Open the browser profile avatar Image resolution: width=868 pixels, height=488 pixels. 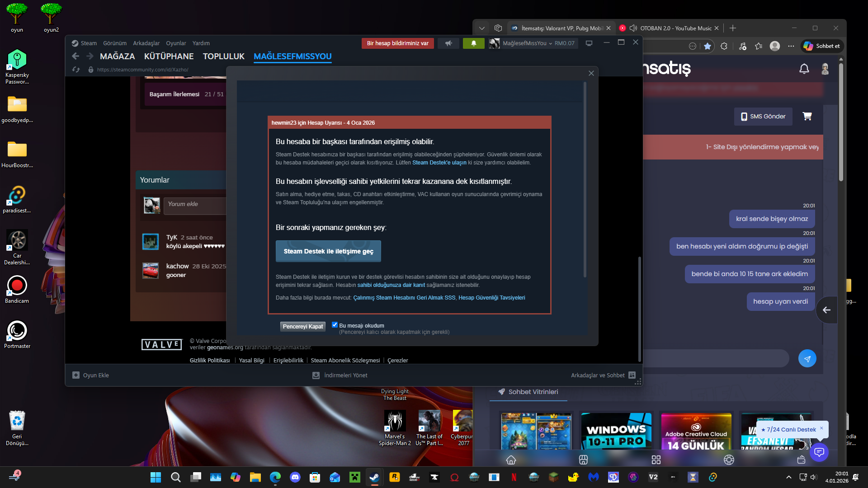pos(775,46)
